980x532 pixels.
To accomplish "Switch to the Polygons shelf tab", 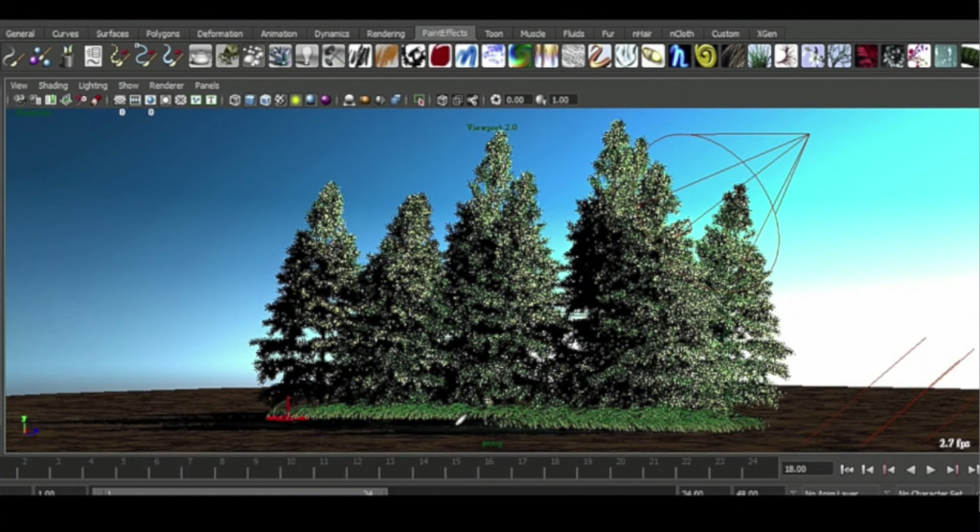I will coord(162,34).
